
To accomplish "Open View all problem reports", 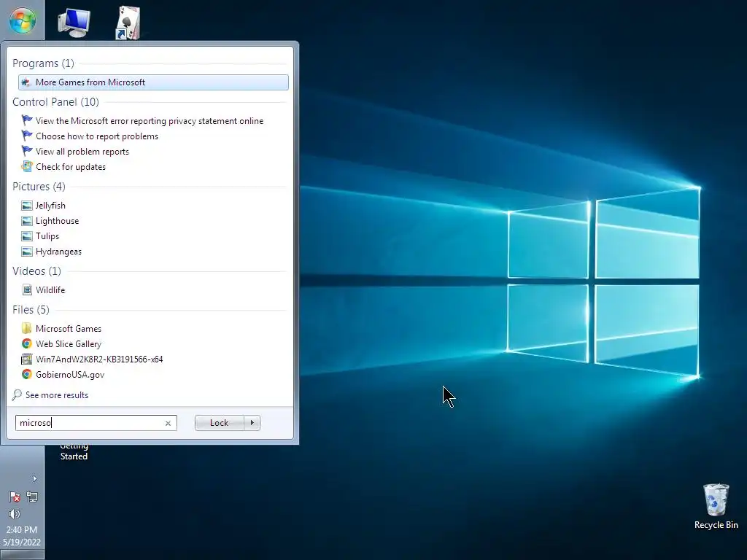I will click(x=82, y=152).
